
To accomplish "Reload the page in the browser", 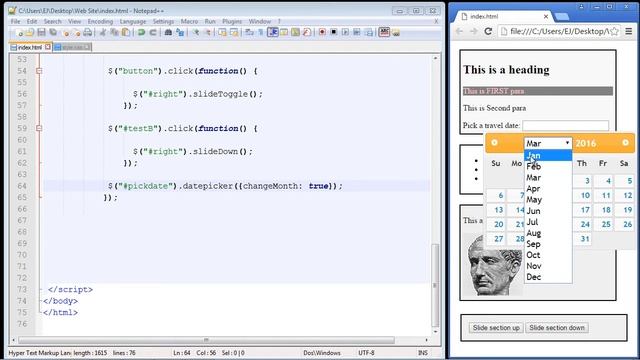I will tap(488, 31).
